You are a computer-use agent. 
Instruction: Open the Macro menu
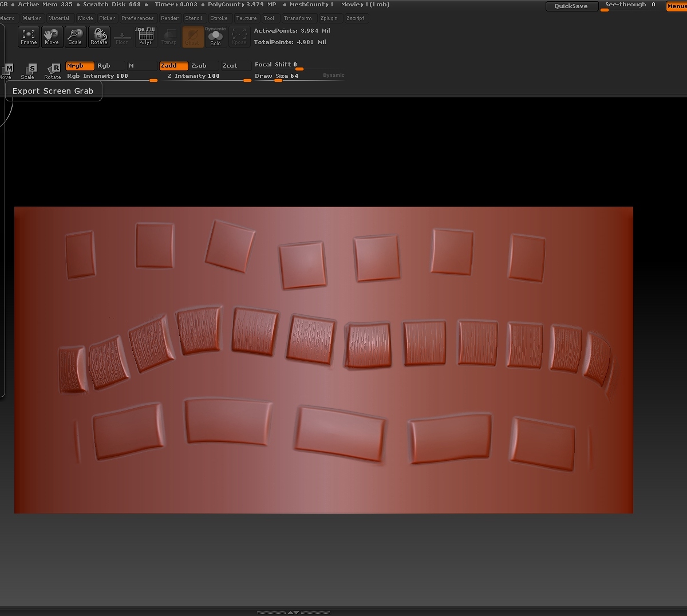[x=7, y=18]
